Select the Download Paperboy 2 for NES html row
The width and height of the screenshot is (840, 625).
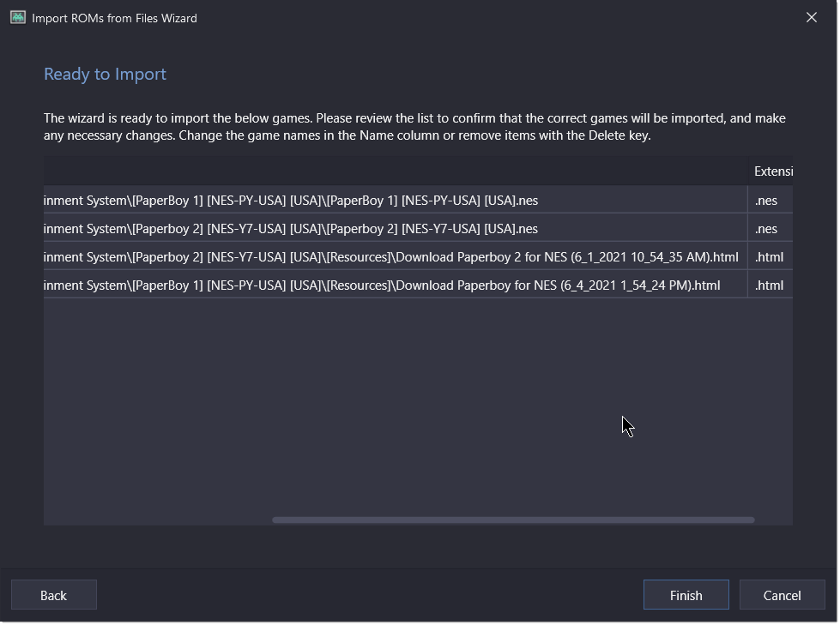coord(418,257)
